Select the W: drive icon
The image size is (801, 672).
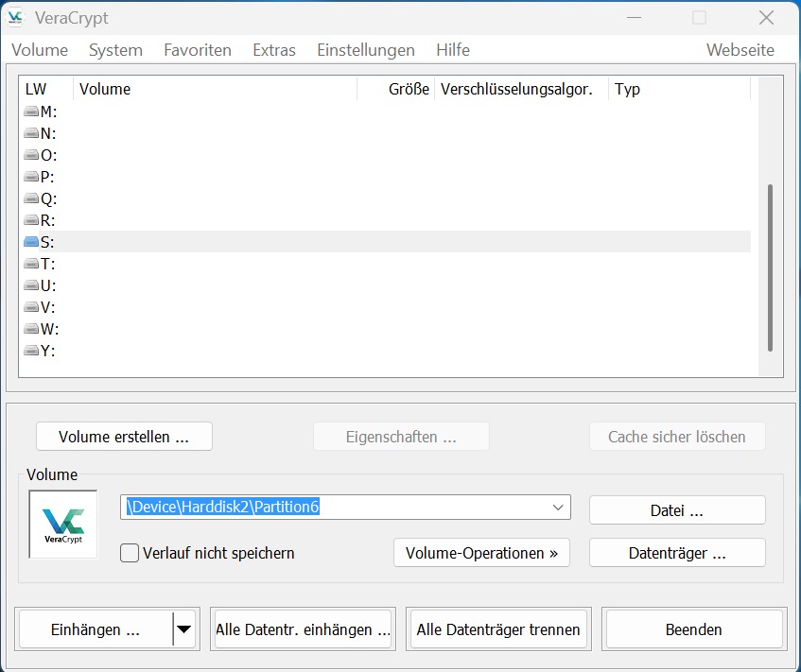(x=31, y=328)
